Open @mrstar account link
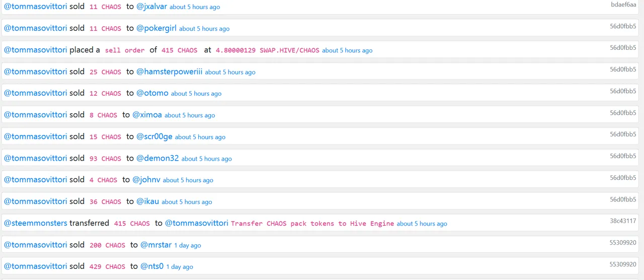644x280 pixels. tap(156, 245)
